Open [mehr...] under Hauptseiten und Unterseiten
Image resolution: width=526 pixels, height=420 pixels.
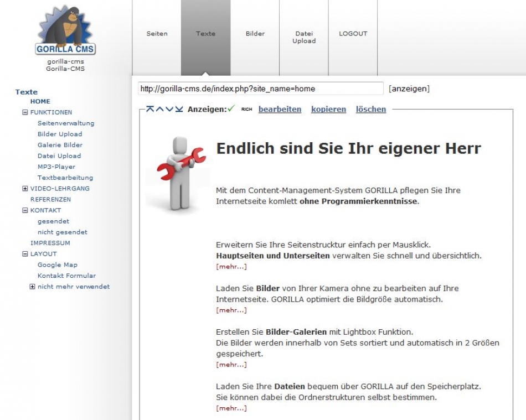tap(231, 267)
